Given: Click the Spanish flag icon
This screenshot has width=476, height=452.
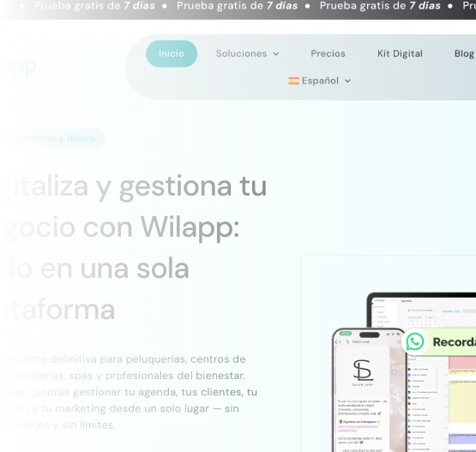Looking at the screenshot, I should (293, 81).
